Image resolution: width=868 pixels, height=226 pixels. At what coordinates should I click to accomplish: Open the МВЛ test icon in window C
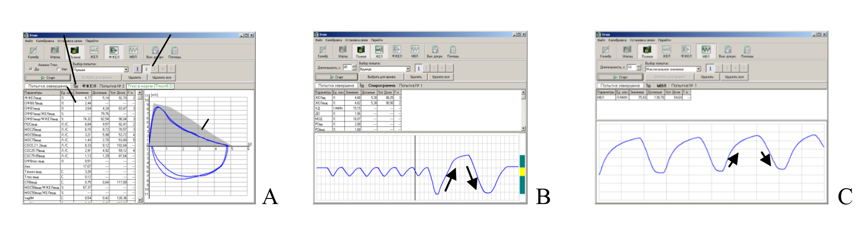[x=705, y=50]
